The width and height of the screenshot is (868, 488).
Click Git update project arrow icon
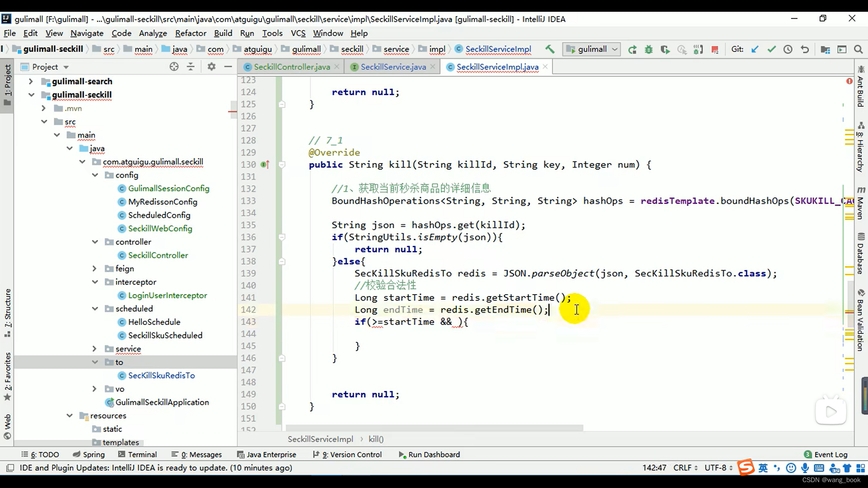coord(755,49)
